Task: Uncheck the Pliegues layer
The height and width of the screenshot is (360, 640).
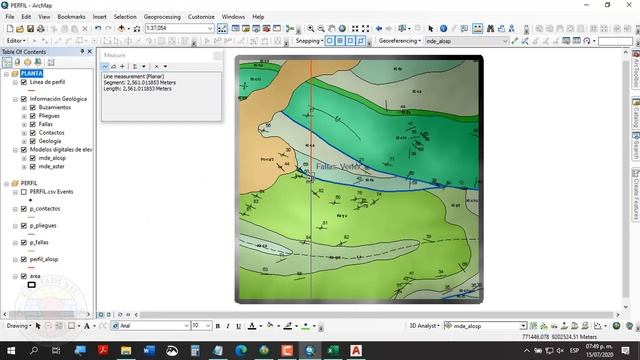Action: click(33, 116)
